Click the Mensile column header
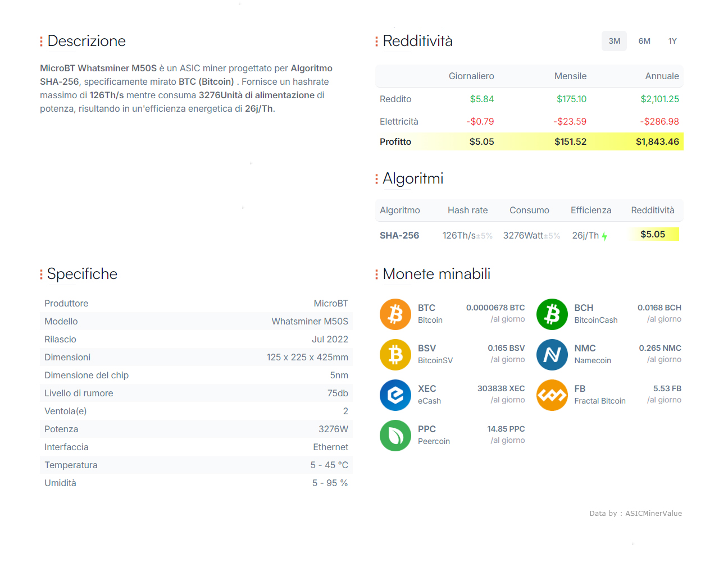 [570, 76]
